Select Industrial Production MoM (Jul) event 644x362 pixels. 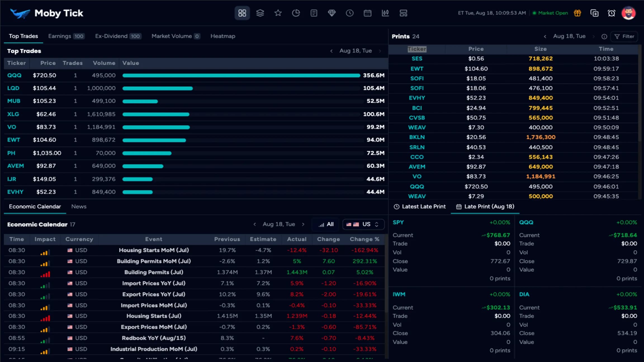tap(154, 349)
